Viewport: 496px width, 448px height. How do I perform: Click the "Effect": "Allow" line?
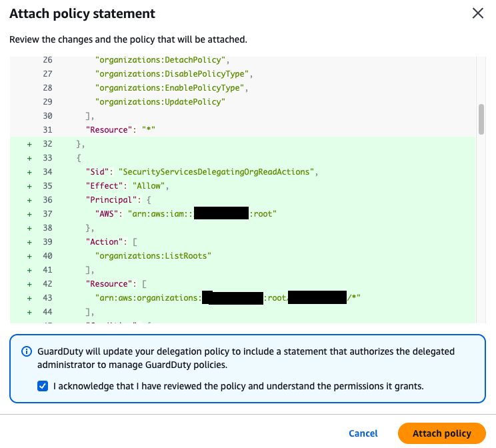pos(127,186)
